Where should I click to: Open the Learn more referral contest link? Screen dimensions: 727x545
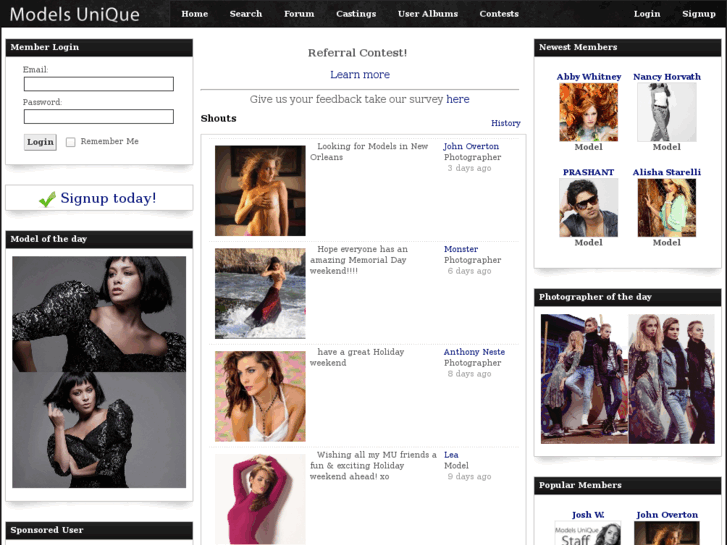click(x=360, y=75)
